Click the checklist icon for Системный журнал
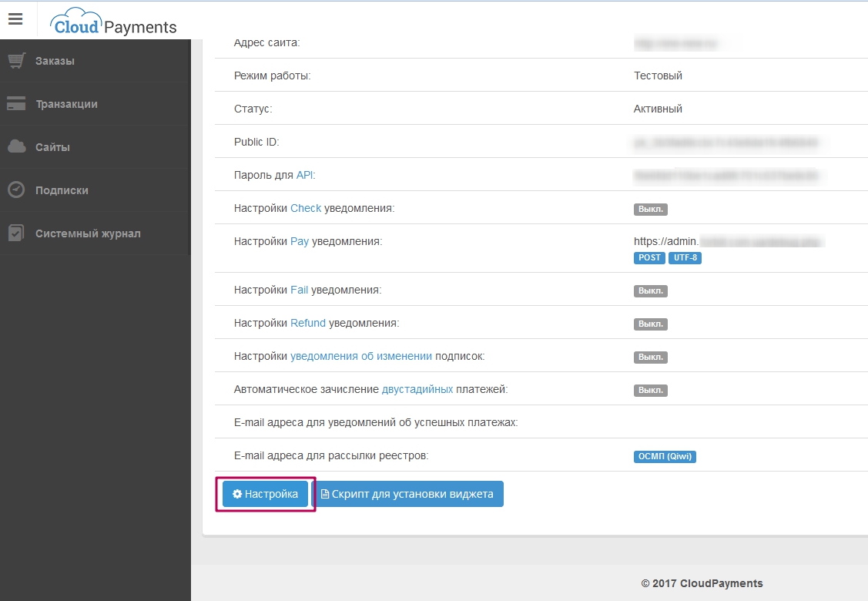This screenshot has height=601, width=868. 16,233
